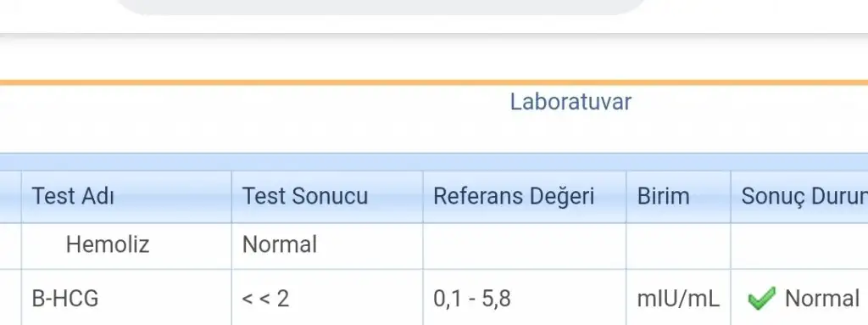
Task: Click the Referans Değeri column header
Action: click(x=525, y=197)
